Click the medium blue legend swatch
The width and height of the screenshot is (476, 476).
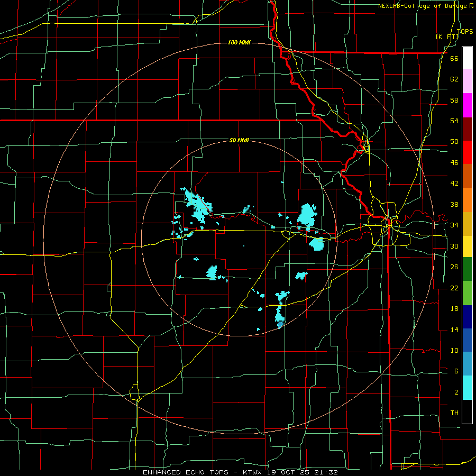tap(467, 340)
